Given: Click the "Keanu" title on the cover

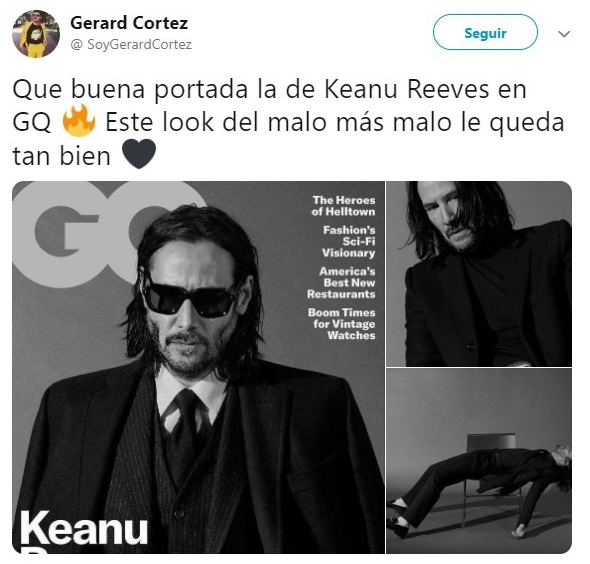Looking at the screenshot, I should click(x=84, y=528).
